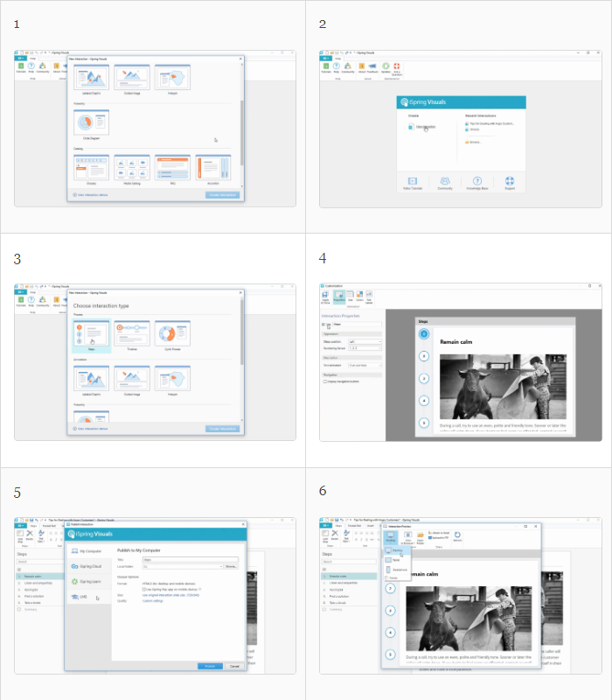The image size is (612, 700).
Task: Open Video Tutorials from the start screen
Action: coord(412,182)
